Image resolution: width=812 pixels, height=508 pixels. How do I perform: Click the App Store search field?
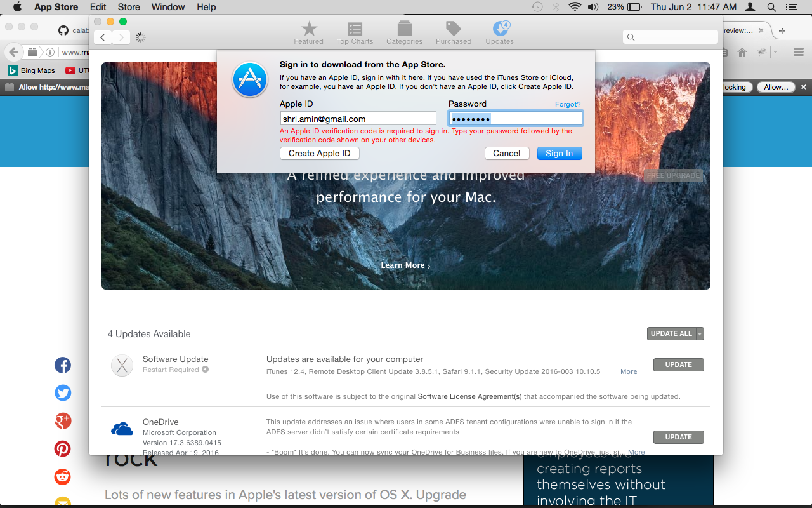tap(671, 37)
